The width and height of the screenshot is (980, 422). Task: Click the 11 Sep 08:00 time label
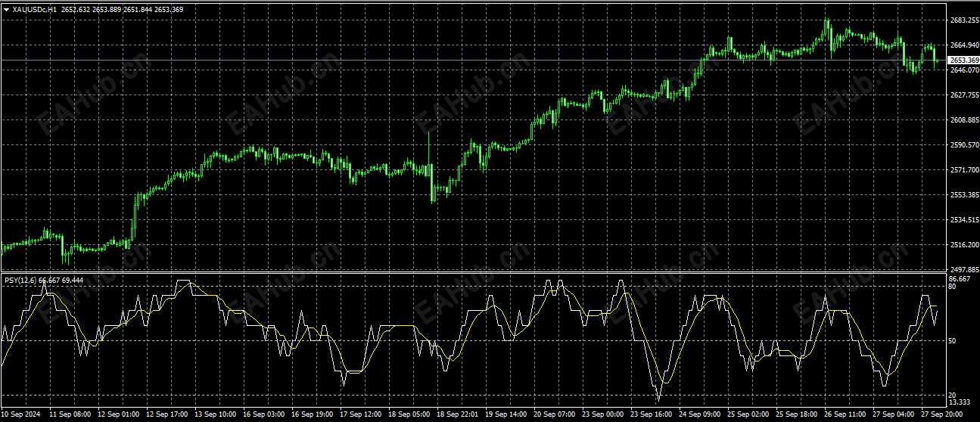coord(70,414)
